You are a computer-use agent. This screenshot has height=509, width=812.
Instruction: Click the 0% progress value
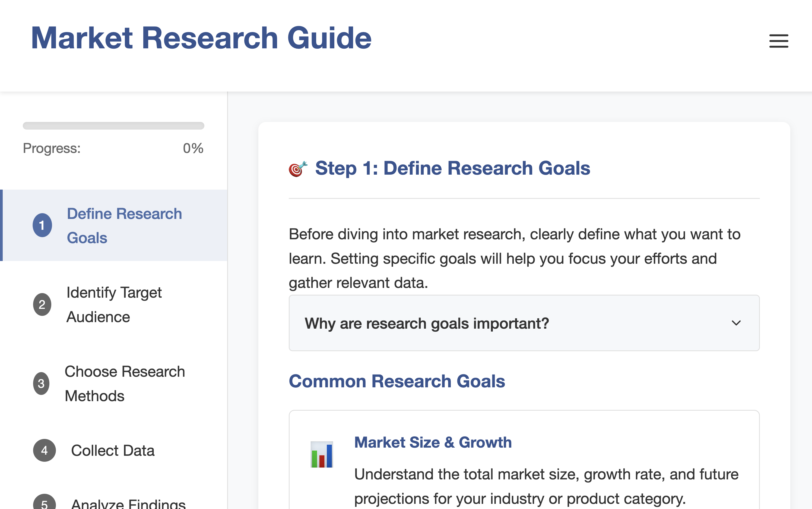coord(193,149)
